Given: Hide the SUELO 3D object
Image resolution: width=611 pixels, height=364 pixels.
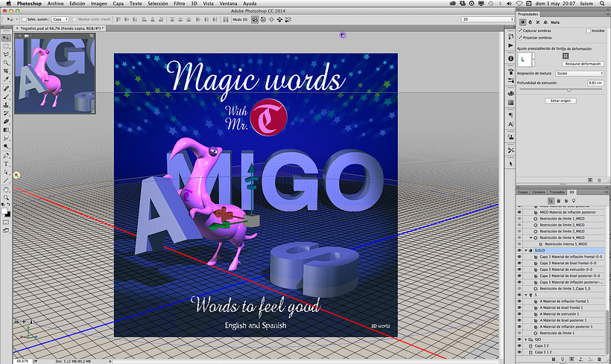Looking at the screenshot, I should (x=520, y=251).
